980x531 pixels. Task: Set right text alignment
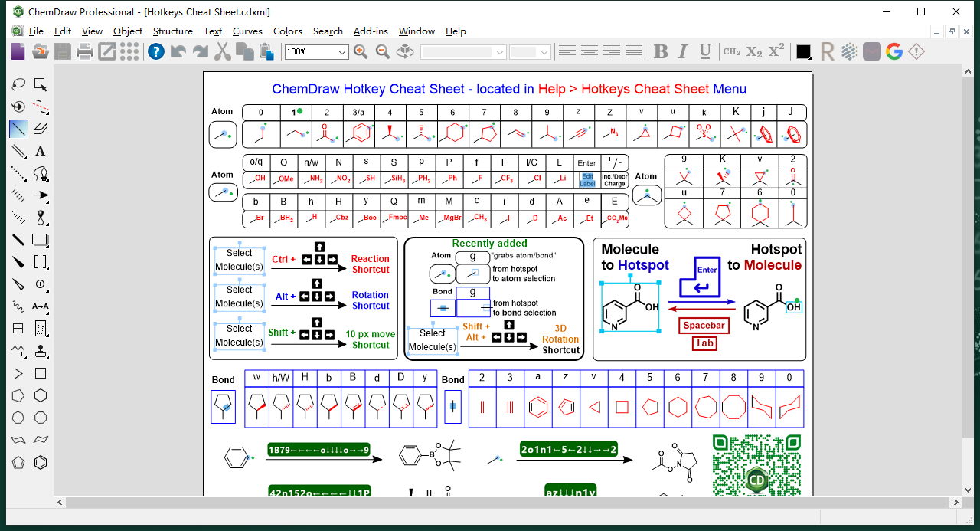point(611,51)
